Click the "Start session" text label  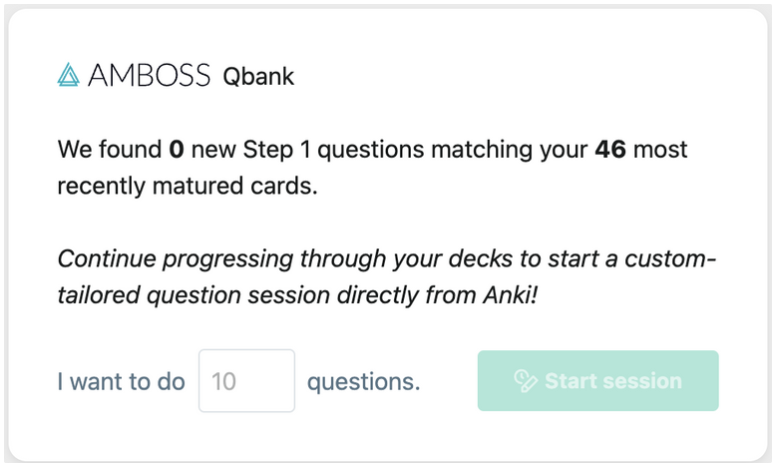(x=613, y=381)
